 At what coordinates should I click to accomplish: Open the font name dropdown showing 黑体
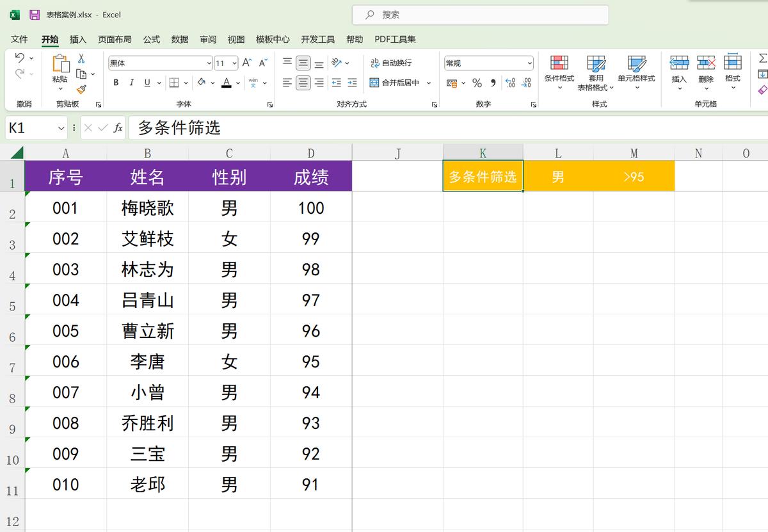coord(208,63)
